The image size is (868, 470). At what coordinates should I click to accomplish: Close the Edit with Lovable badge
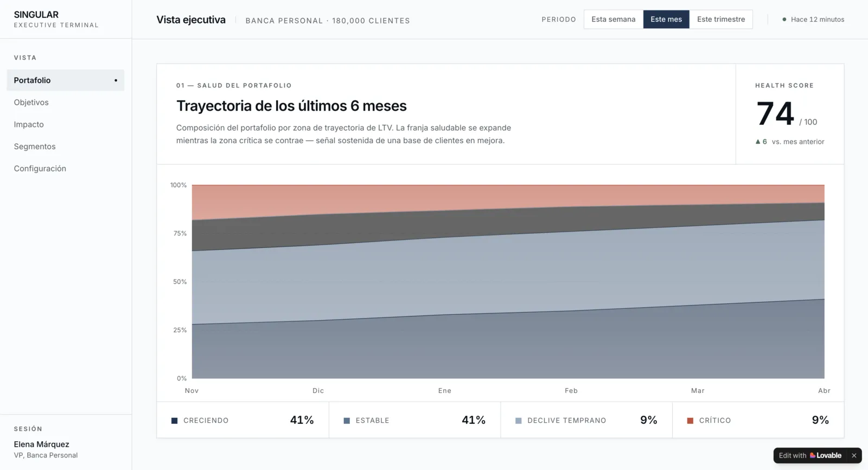[x=854, y=455]
